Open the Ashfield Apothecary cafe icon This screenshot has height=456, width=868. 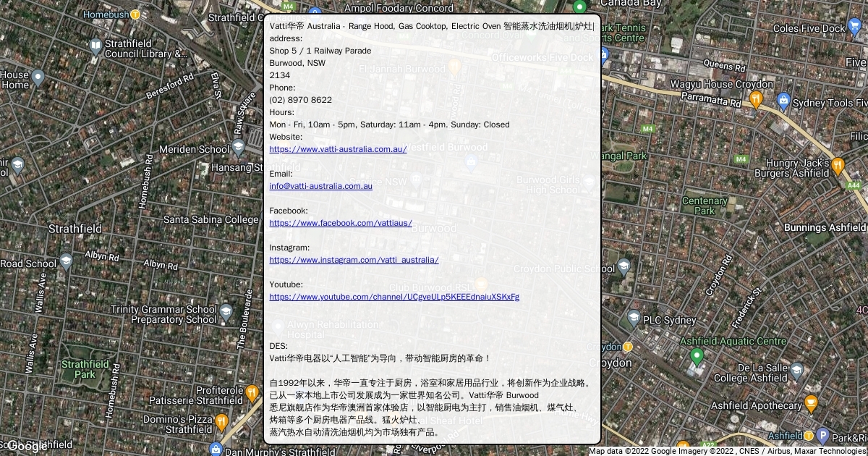click(x=811, y=404)
